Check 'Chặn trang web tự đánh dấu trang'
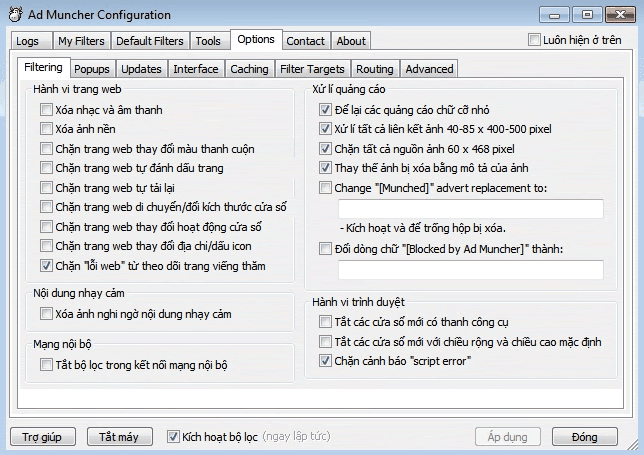 [46, 168]
